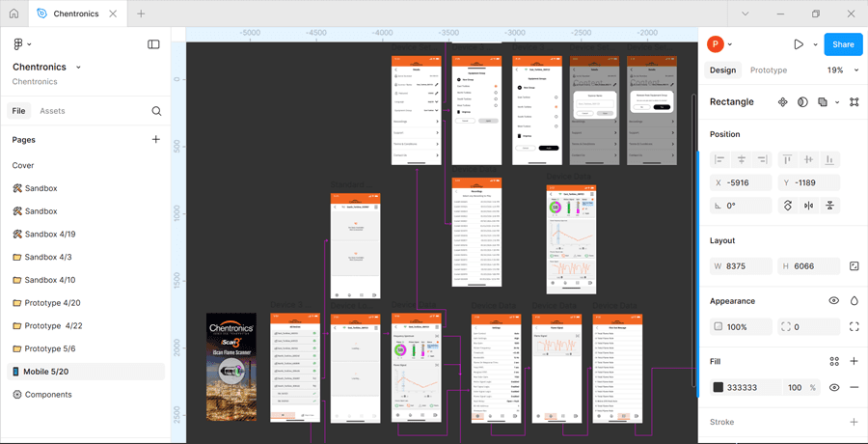Screen dimensions: 868x444
Task: Toggle the sidebar collapse icon
Action: [153, 44]
